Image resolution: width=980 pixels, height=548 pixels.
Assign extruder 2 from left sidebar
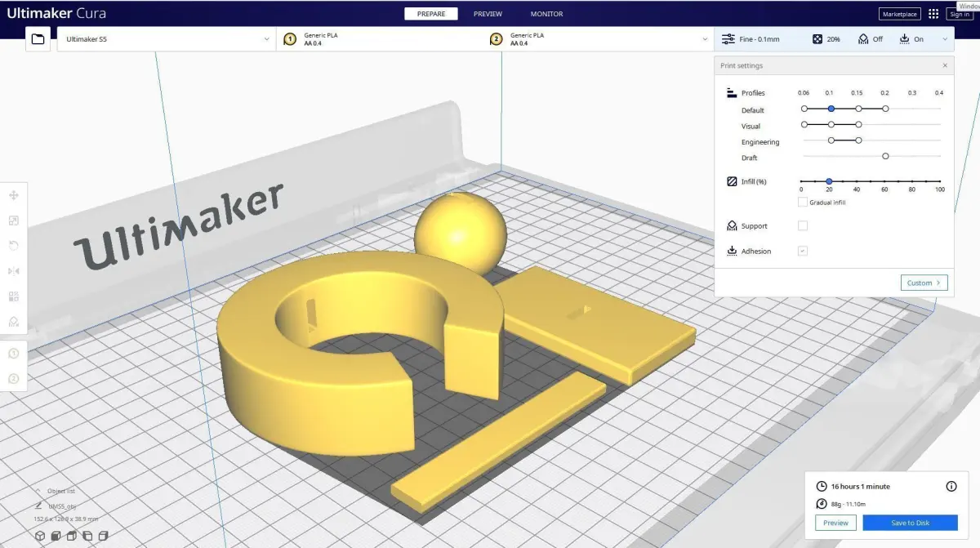coord(13,379)
